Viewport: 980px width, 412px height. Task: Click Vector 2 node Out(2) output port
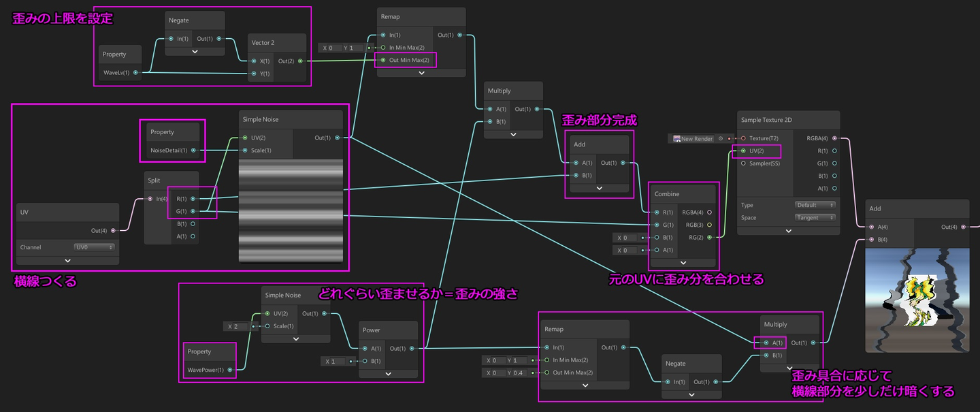point(301,61)
